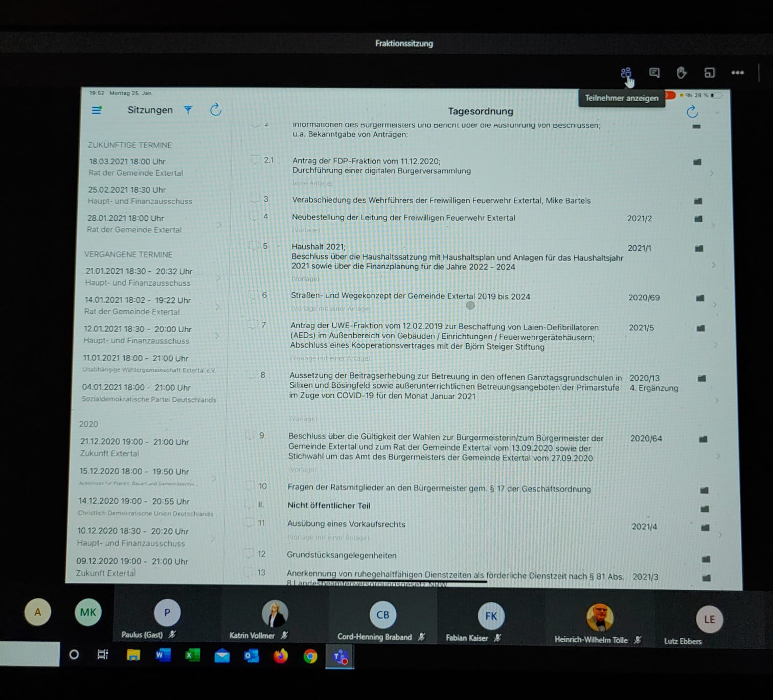The image size is (773, 700).
Task: Tick checkbox for agenda item 7
Action: pyautogui.click(x=252, y=324)
